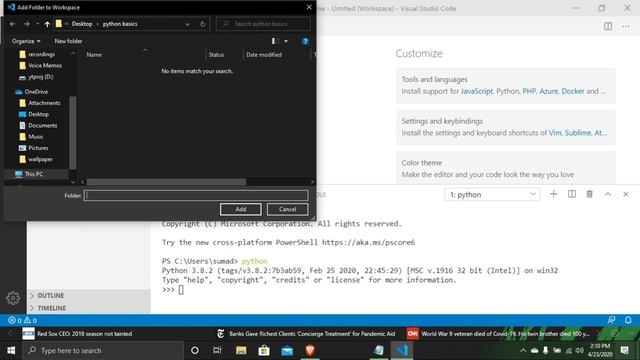Sort by Name column header
Viewport: 640px width, 360px height.
94,55
